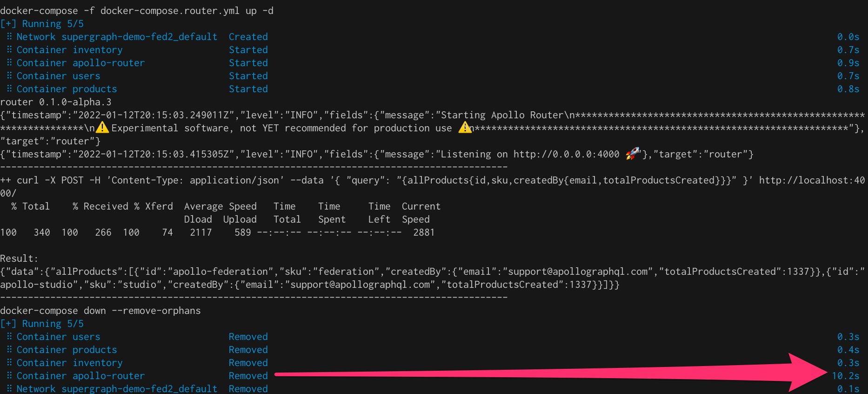Select 'Container inventory' in the Started row
The height and width of the screenshot is (394, 868).
(x=70, y=50)
